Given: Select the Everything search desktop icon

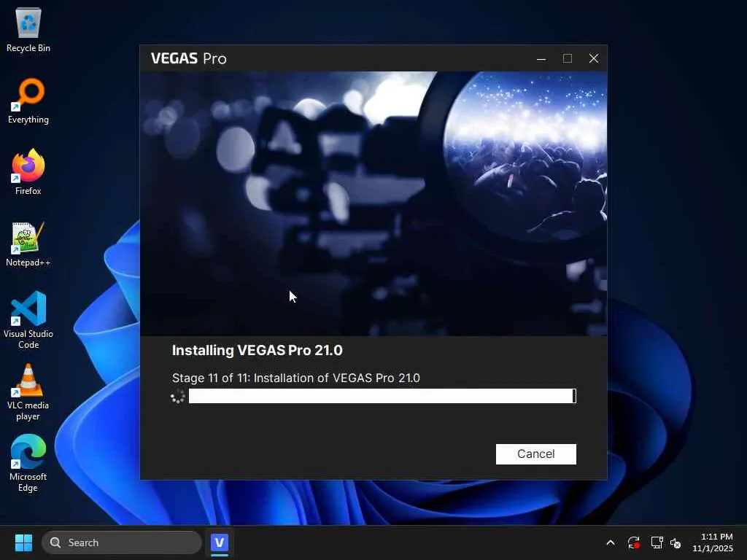Looking at the screenshot, I should (28, 101).
